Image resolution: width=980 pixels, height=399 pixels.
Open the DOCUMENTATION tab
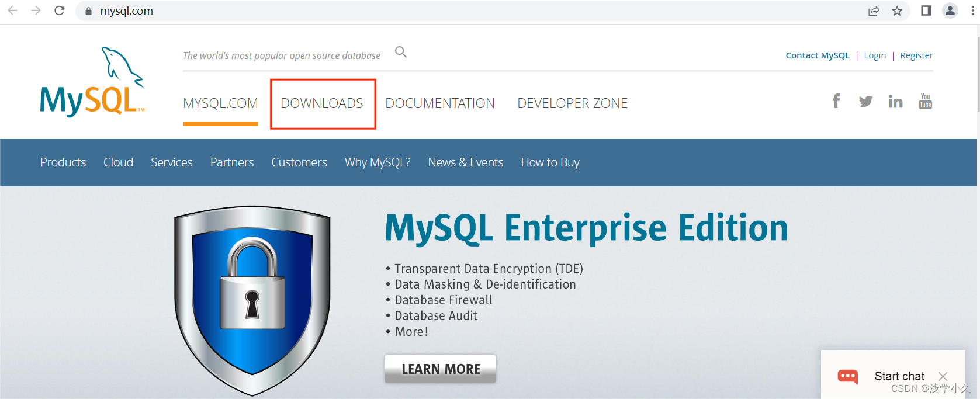440,103
